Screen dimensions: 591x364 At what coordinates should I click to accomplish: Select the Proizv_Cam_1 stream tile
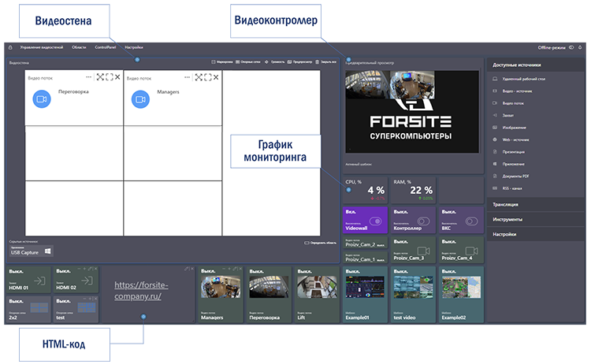click(365, 258)
